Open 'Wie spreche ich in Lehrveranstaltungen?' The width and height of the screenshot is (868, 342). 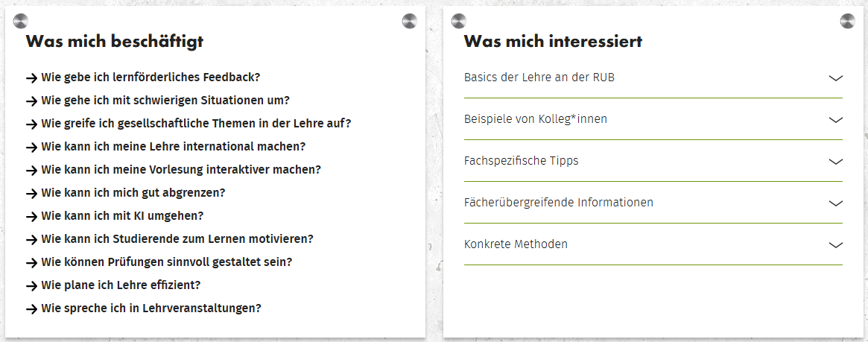click(x=151, y=308)
